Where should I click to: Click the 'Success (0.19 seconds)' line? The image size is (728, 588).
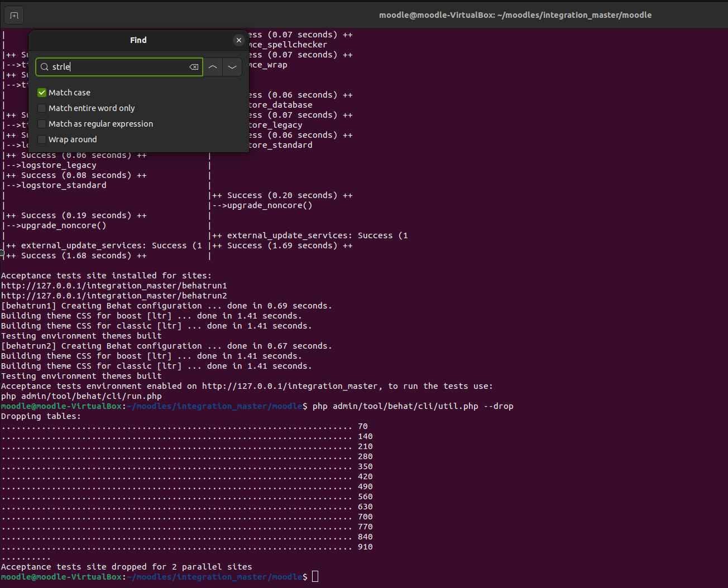[76, 215]
